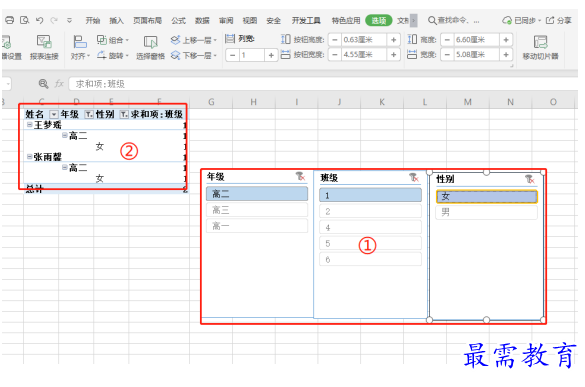The image size is (585, 387).
Task: Select 2 in the 班级 slicer
Action: 370,211
